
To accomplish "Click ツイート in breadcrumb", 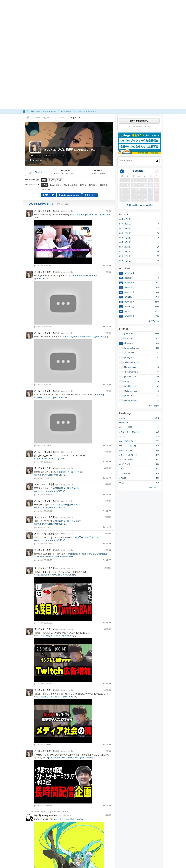I will [x=61, y=118].
